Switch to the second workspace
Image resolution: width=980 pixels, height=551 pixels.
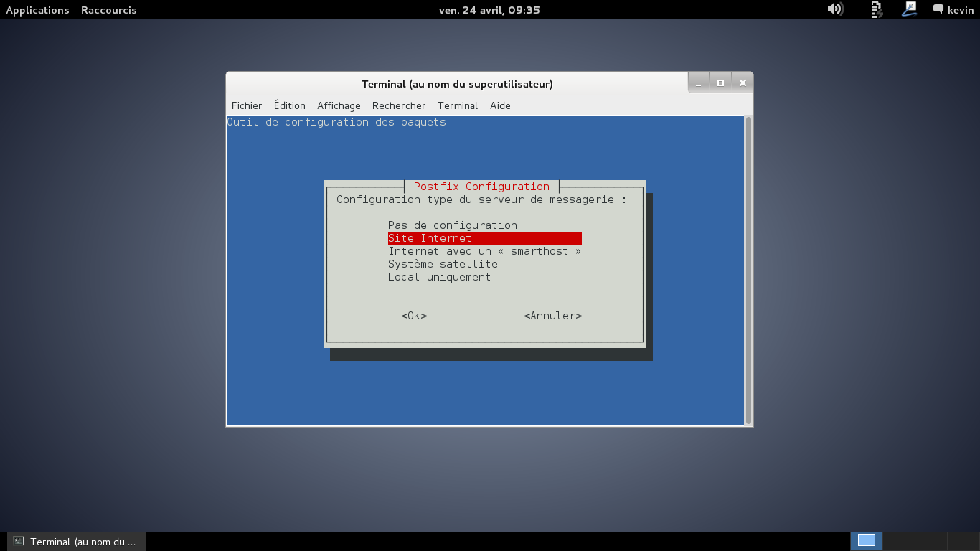pyautogui.click(x=899, y=541)
